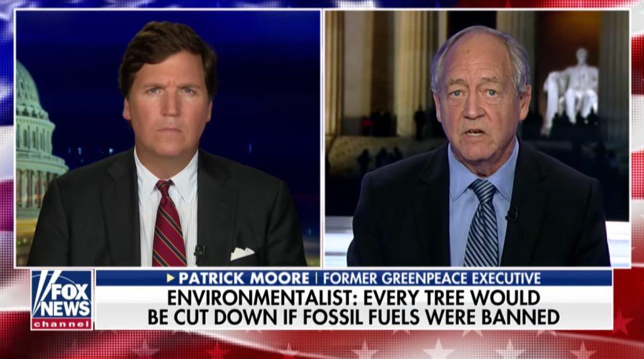Click the lapel microphone on left man's tie
This screenshot has height=359, width=644.
[x=199, y=254]
